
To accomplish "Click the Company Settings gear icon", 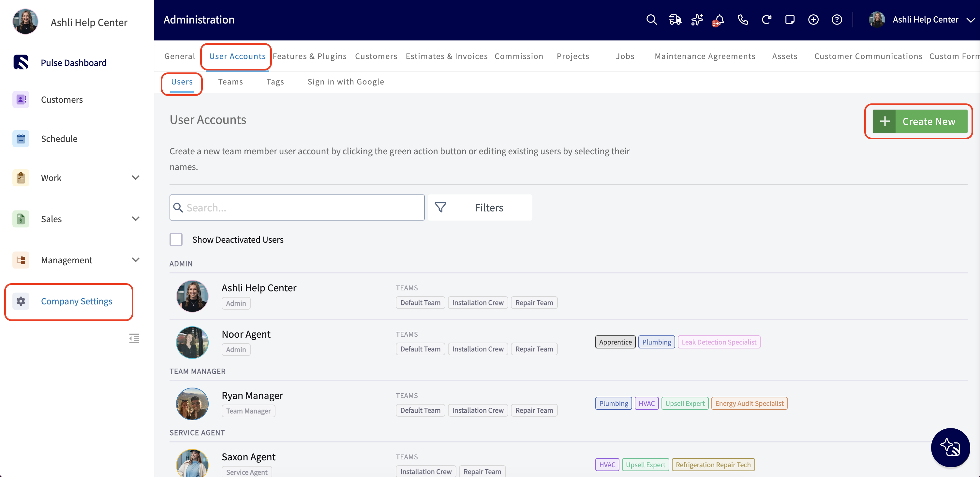I will (x=21, y=301).
